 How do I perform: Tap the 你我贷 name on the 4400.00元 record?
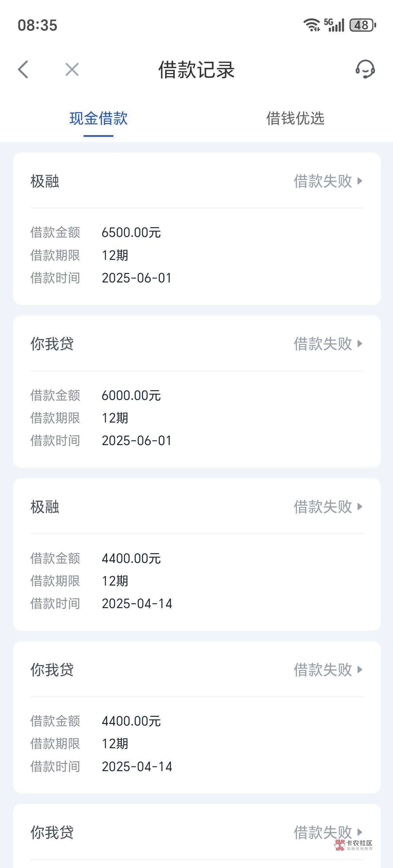52,670
